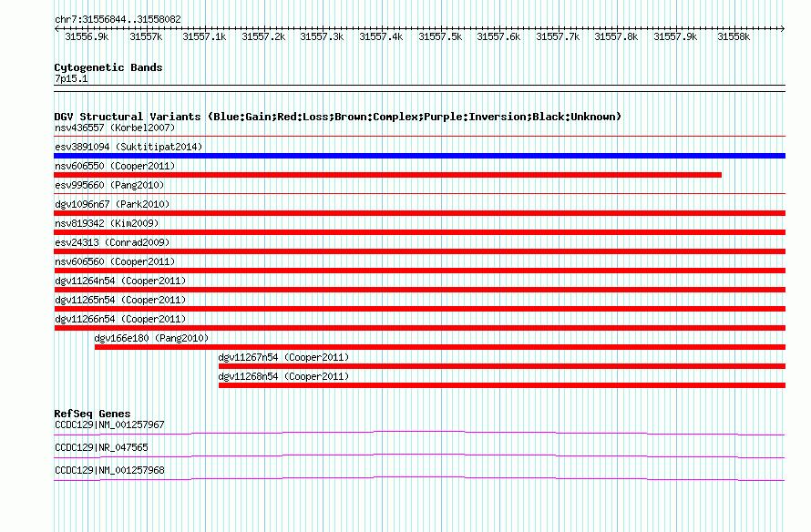This screenshot has height=532, width=811.
Task: Open variant dgv11268n54 (Cooper2011) label
Action: [283, 376]
